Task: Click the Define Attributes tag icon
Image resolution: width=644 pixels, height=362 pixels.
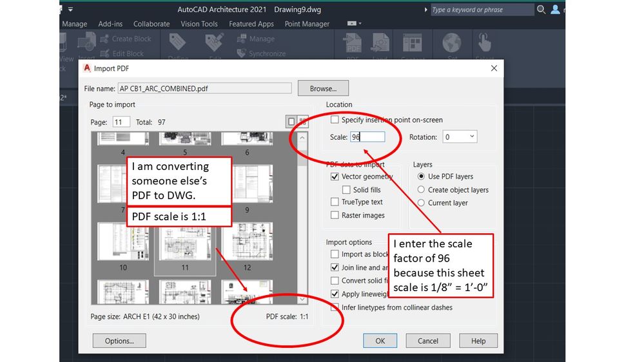Action: click(177, 43)
